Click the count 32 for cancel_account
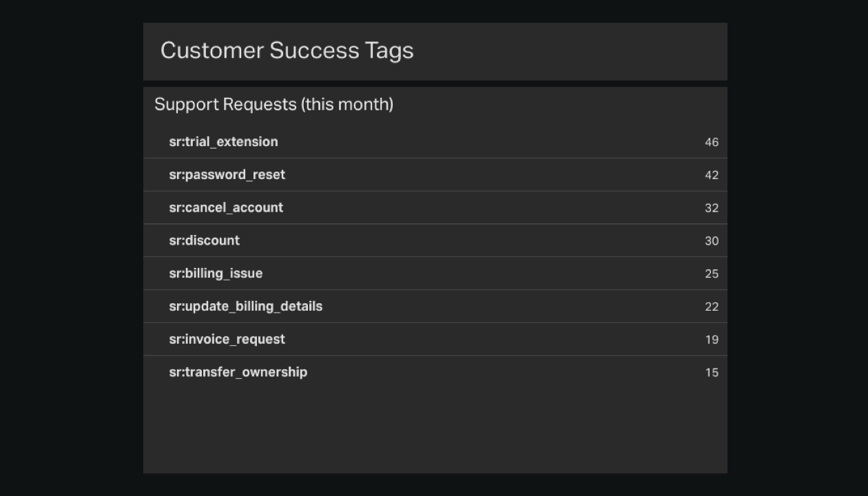The height and width of the screenshot is (496, 868). (712, 208)
